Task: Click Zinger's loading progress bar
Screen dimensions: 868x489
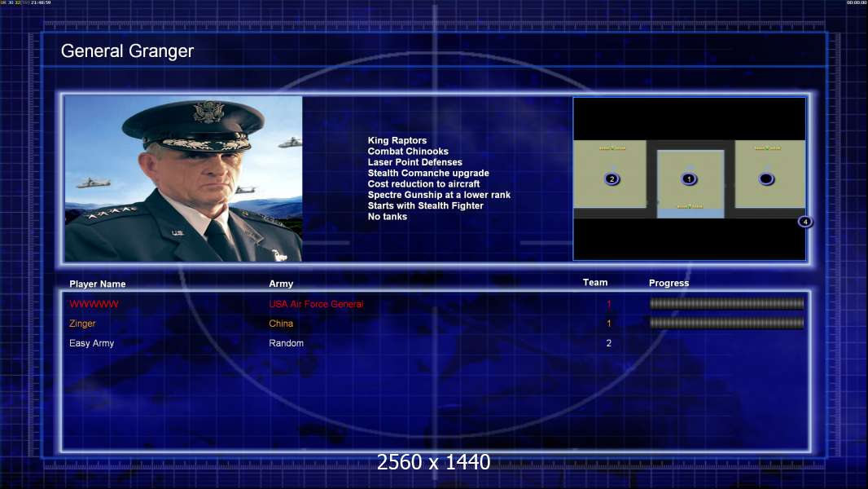Action: (727, 323)
